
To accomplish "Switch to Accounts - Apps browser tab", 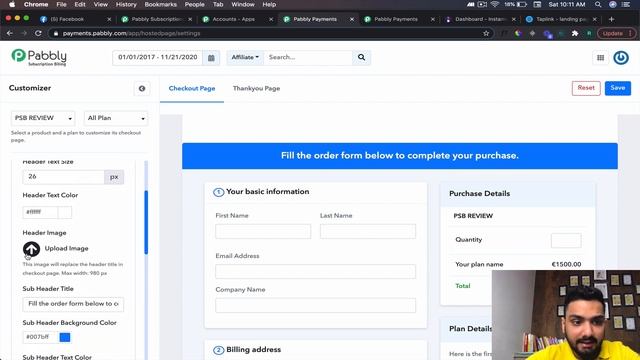I will pos(234,19).
